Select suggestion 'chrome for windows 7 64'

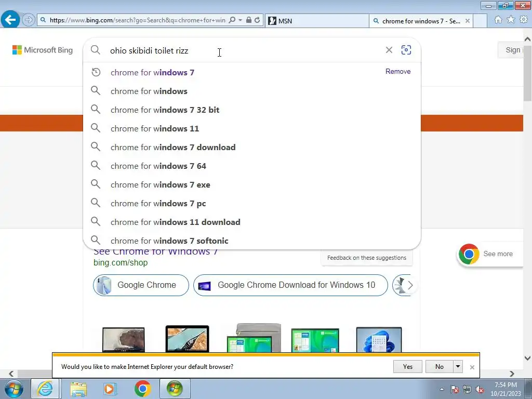click(252, 166)
